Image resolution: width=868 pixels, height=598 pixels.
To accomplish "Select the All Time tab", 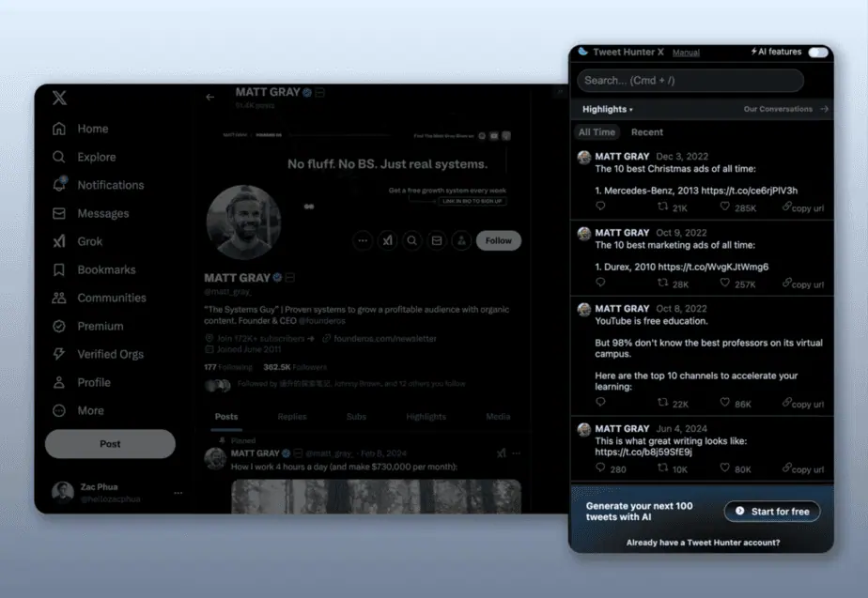I will click(x=597, y=132).
